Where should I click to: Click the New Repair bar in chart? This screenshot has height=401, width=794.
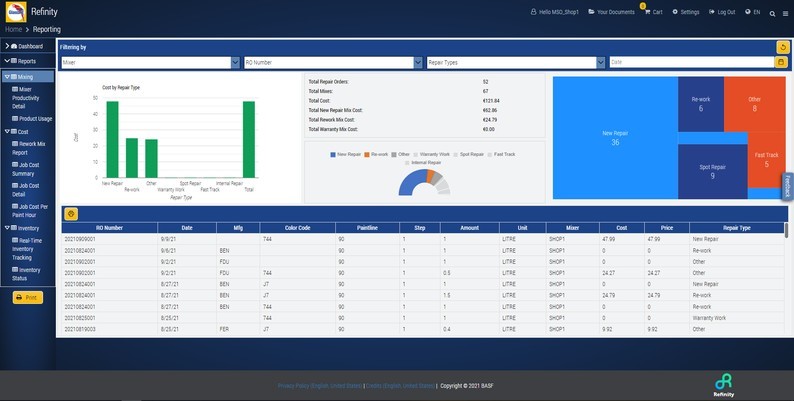tap(112, 139)
